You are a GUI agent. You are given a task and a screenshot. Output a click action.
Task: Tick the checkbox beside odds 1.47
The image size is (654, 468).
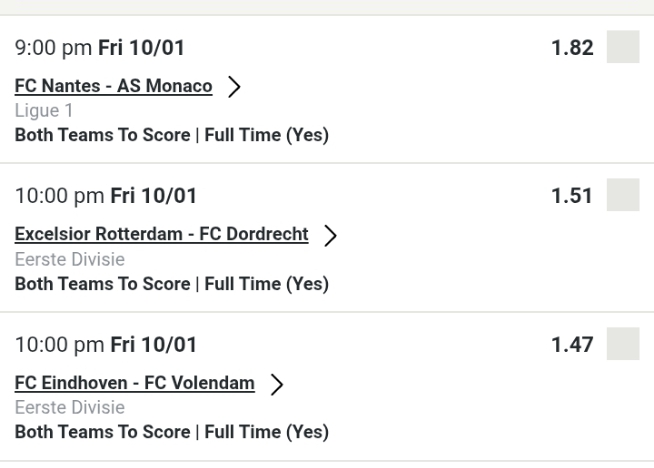[623, 345]
